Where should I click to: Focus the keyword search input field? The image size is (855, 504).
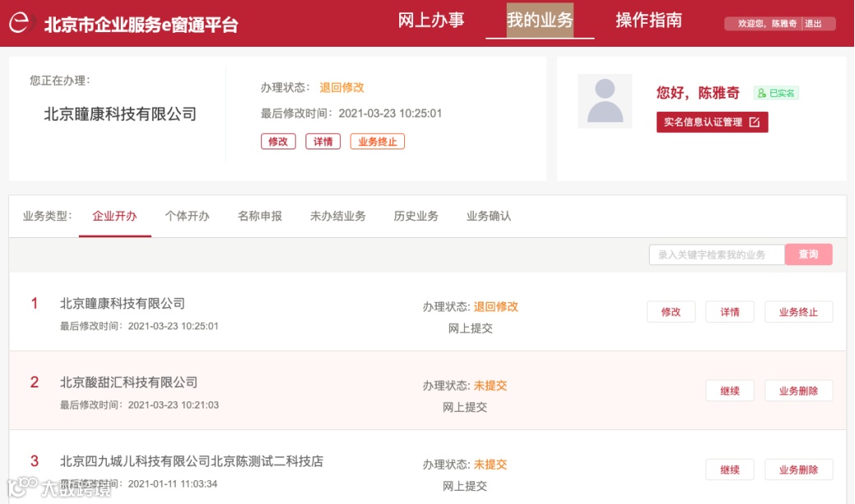tap(716, 254)
